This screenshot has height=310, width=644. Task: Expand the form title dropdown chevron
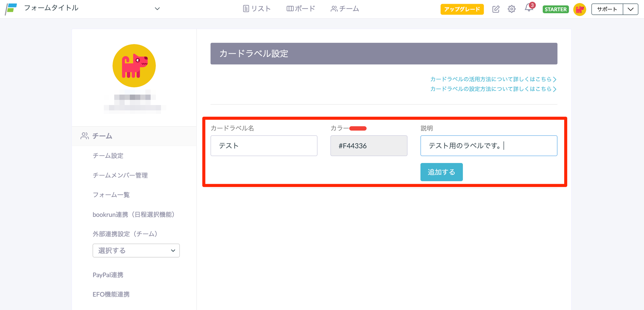[157, 9]
